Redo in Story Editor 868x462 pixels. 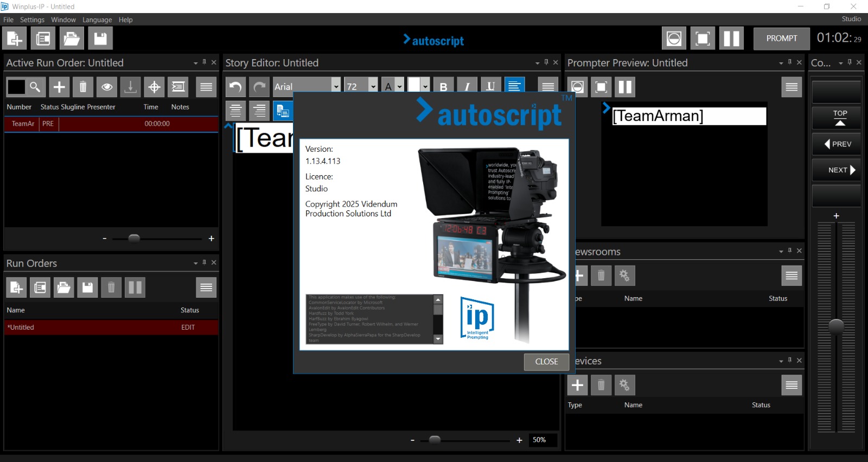coord(259,87)
